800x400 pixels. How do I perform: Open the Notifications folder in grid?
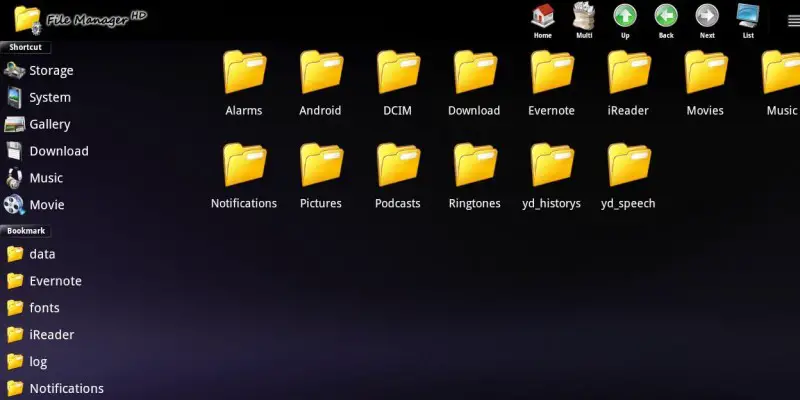[x=244, y=177]
